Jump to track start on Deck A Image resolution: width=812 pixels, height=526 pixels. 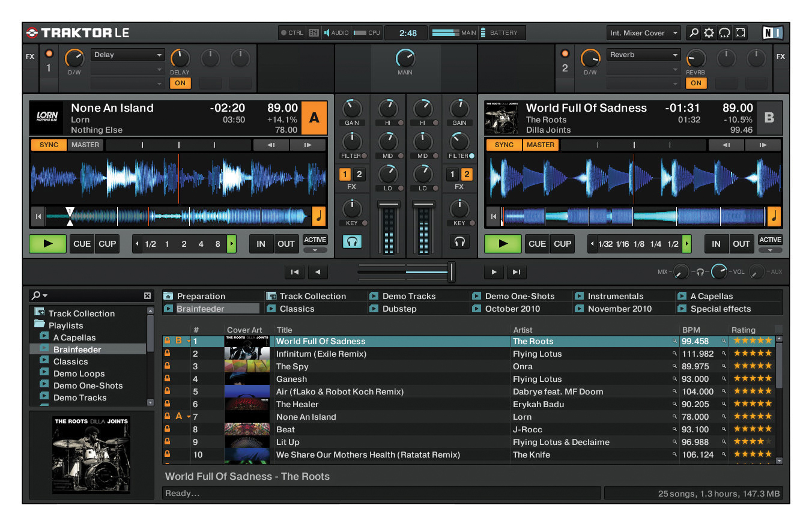38,216
